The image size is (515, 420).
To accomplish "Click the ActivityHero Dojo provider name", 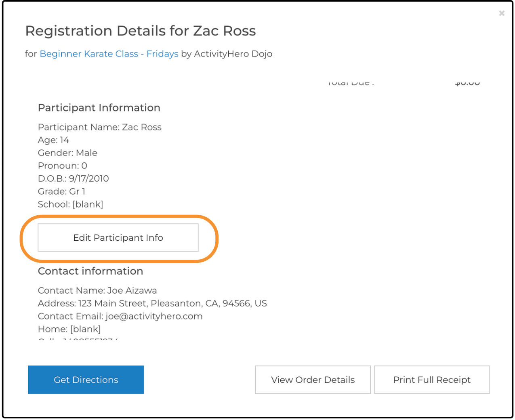I will point(233,54).
